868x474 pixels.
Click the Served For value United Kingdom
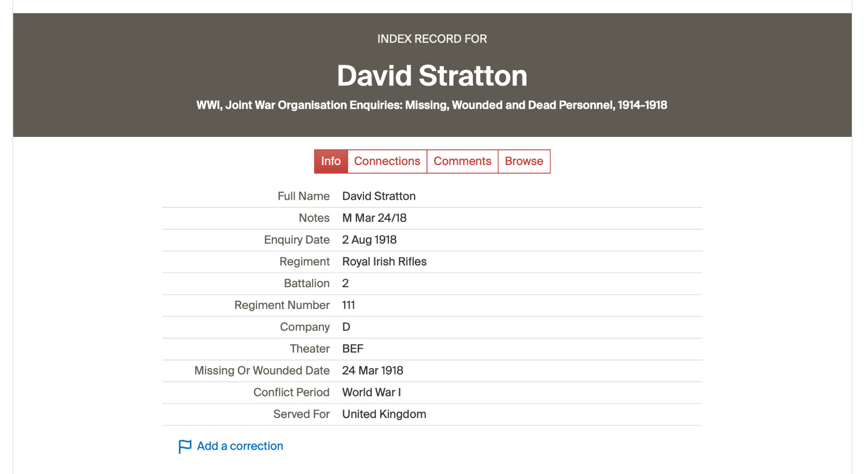(384, 414)
